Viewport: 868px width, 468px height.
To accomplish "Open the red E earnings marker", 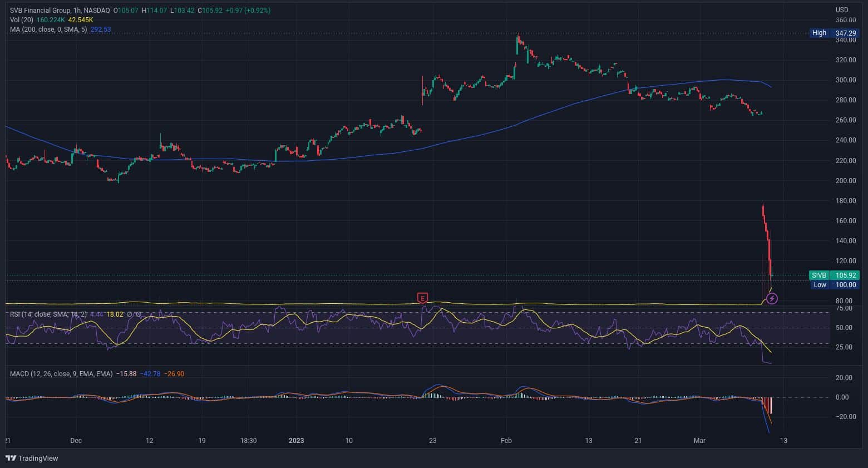I will pyautogui.click(x=423, y=298).
